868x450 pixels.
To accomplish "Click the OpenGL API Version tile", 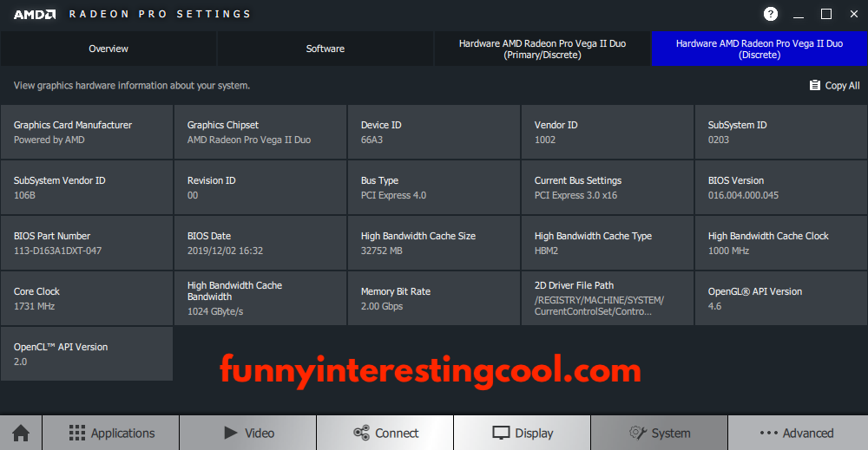I will coord(781,298).
